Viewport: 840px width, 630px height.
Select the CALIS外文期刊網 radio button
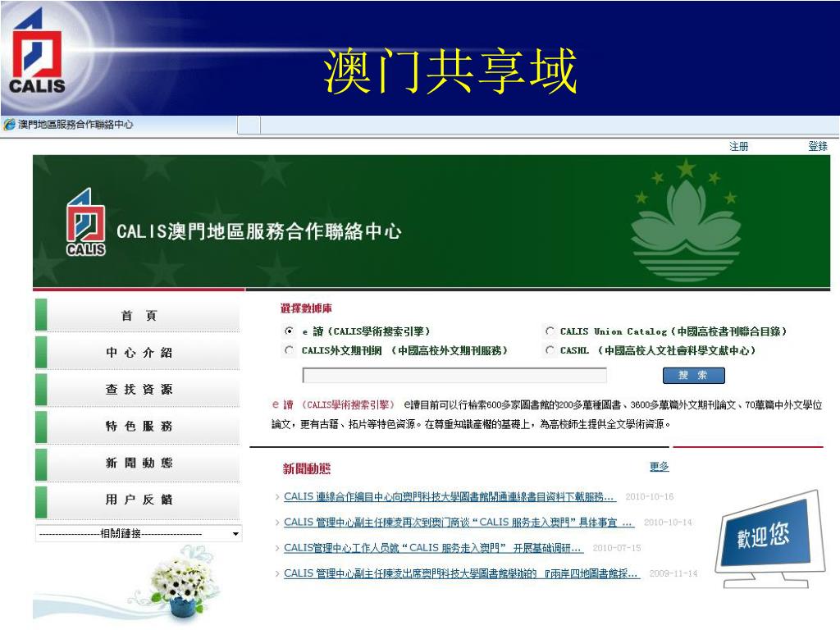(290, 350)
